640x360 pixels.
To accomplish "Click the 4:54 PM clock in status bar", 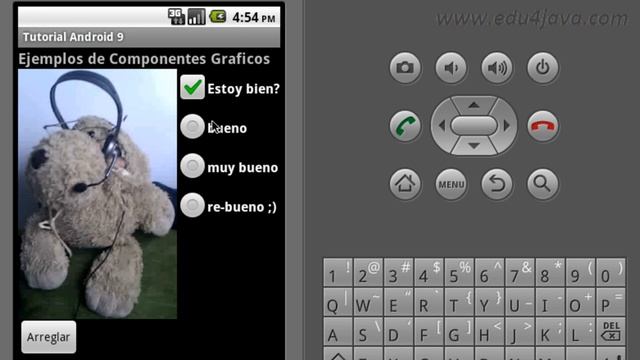I will coord(253,18).
